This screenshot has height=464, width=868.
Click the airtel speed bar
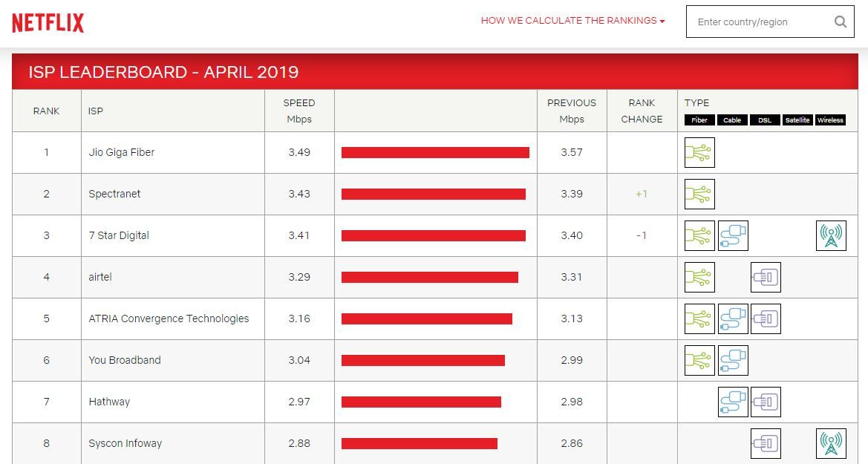(430, 277)
